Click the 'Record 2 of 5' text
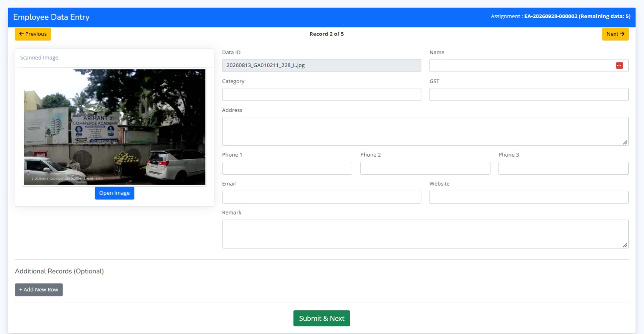The image size is (644, 334). 326,34
